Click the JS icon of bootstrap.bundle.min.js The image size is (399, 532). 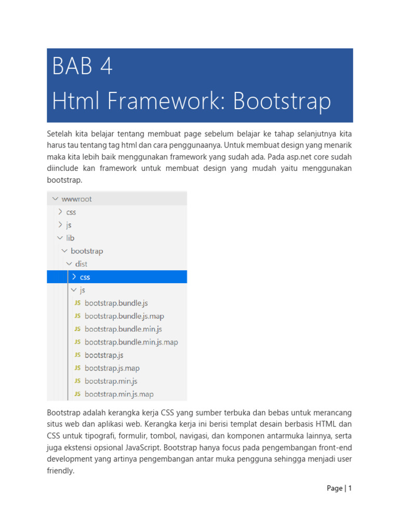(78, 329)
